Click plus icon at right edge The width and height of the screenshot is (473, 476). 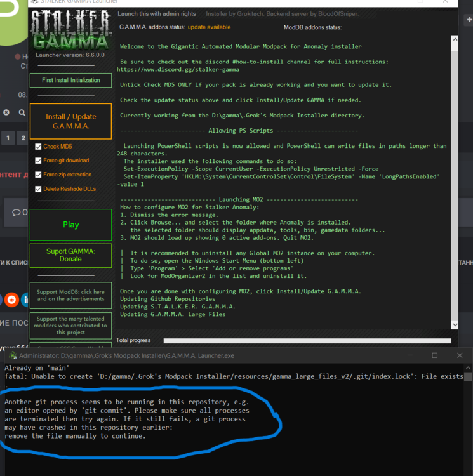click(x=469, y=20)
